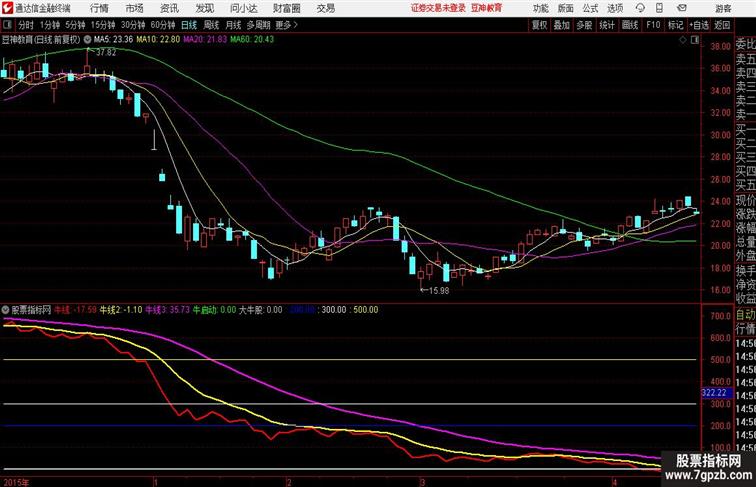Click the 15.98 low price marker
Image resolution: width=756 pixels, height=487 pixels.
tap(438, 291)
